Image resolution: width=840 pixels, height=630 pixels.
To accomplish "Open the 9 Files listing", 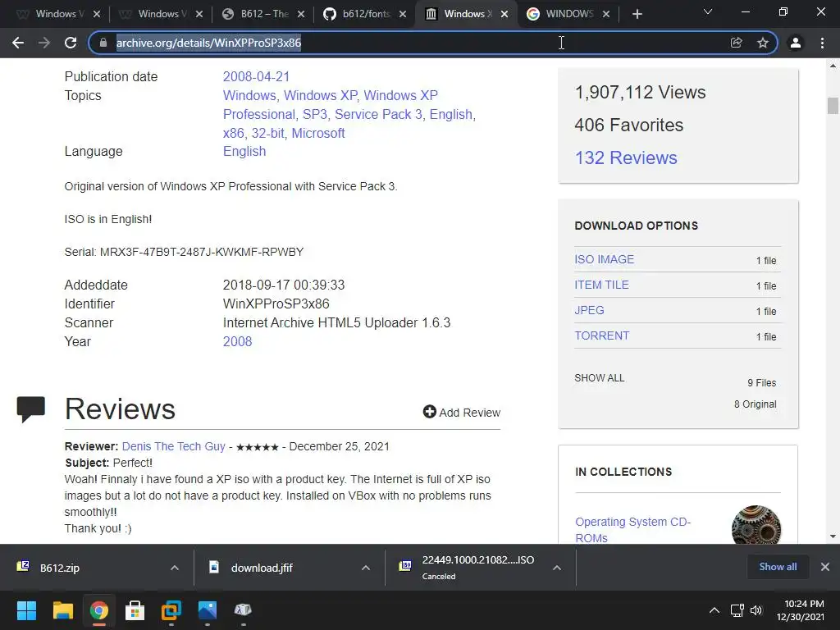I will click(762, 383).
